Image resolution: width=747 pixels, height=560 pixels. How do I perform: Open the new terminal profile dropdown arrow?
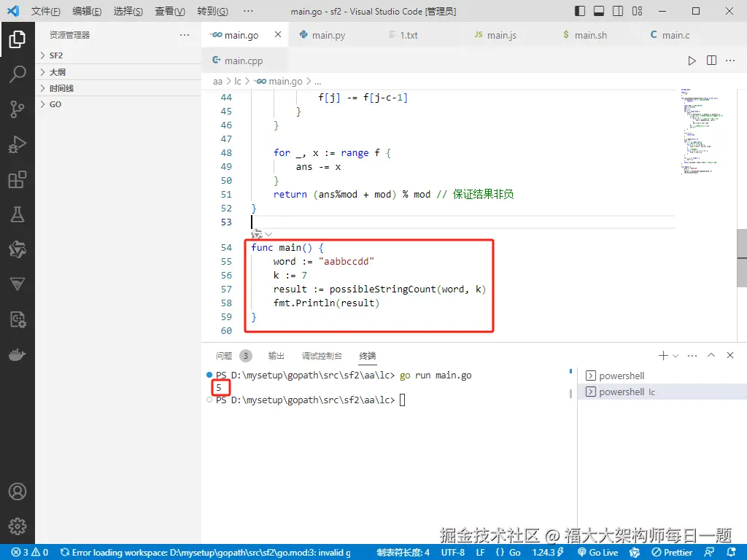(x=675, y=356)
